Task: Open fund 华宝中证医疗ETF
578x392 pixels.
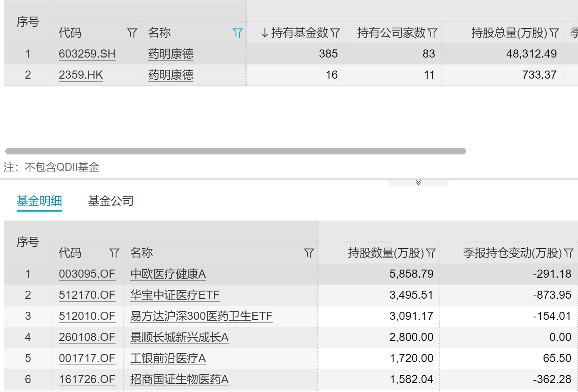Action: (175, 295)
